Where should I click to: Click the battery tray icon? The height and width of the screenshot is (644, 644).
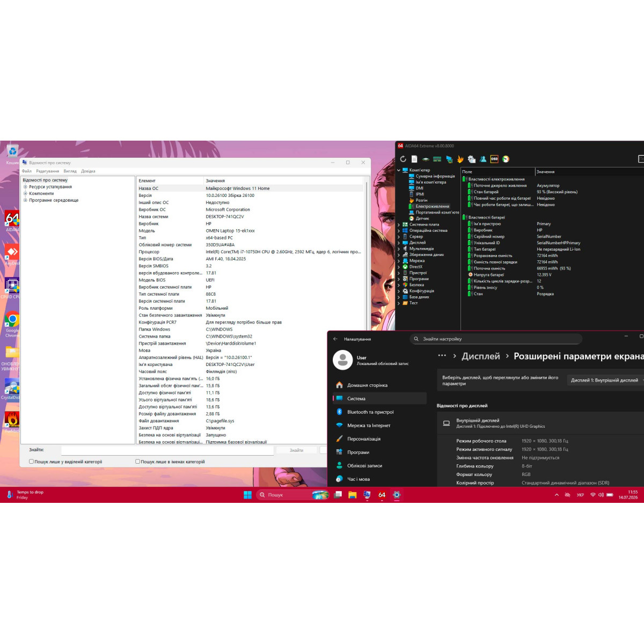coord(610,495)
